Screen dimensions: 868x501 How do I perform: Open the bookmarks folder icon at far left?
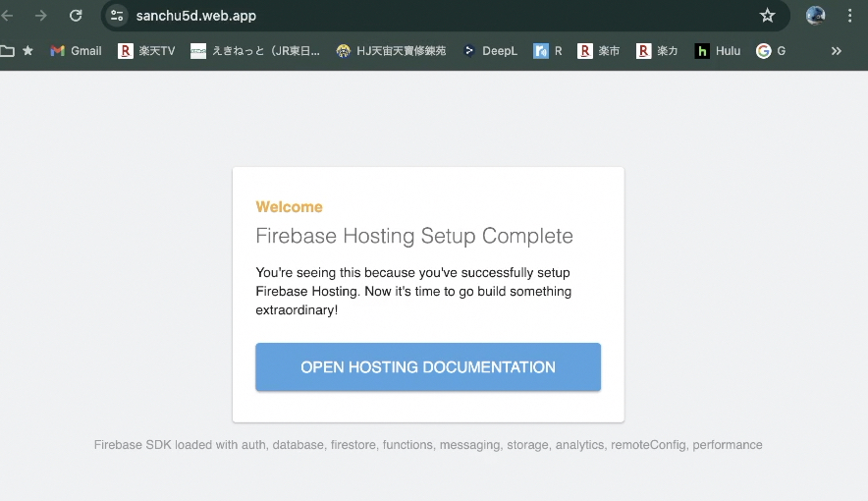[x=8, y=51]
